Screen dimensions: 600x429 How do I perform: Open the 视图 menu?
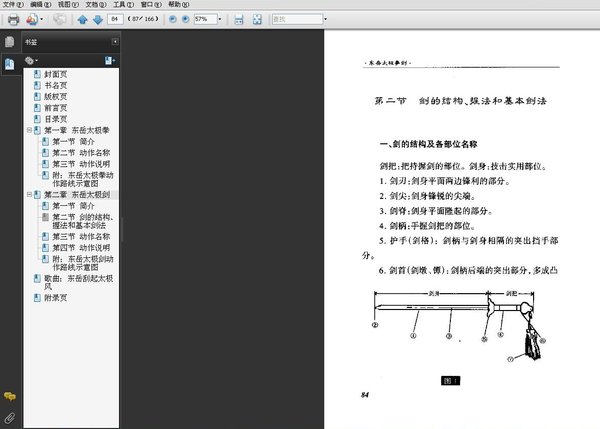coord(68,4)
